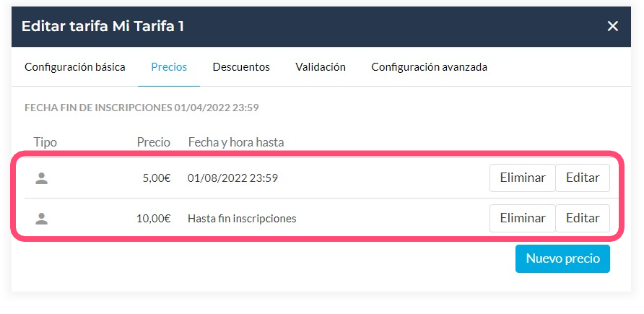Viewport: 644px width, 314px height.
Task: Click person icon in 5,00€ row
Action: [x=41, y=178]
